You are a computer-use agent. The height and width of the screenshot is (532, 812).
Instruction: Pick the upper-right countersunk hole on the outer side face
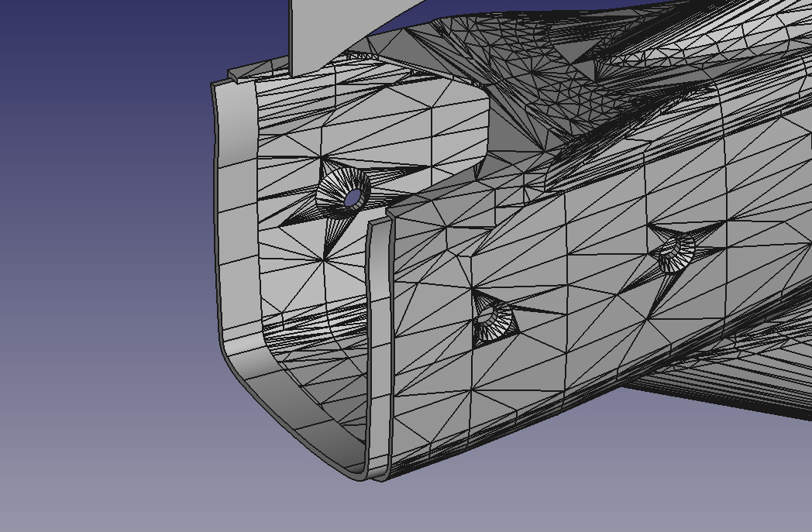[676, 252]
